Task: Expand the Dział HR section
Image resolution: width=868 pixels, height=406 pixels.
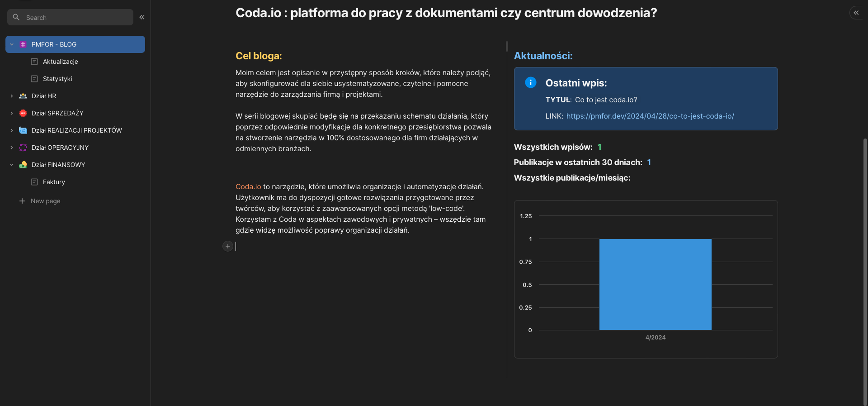Action: [x=12, y=96]
